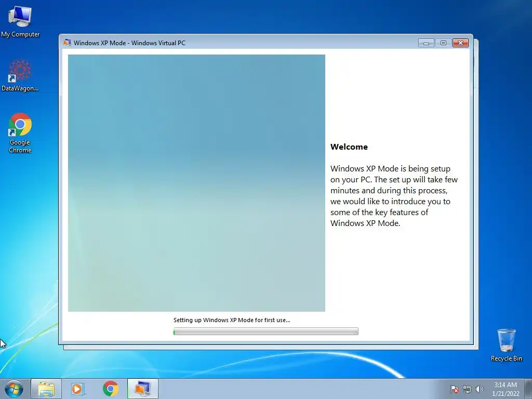Open the network status tray icon
The height and width of the screenshot is (399, 532).
pos(467,389)
